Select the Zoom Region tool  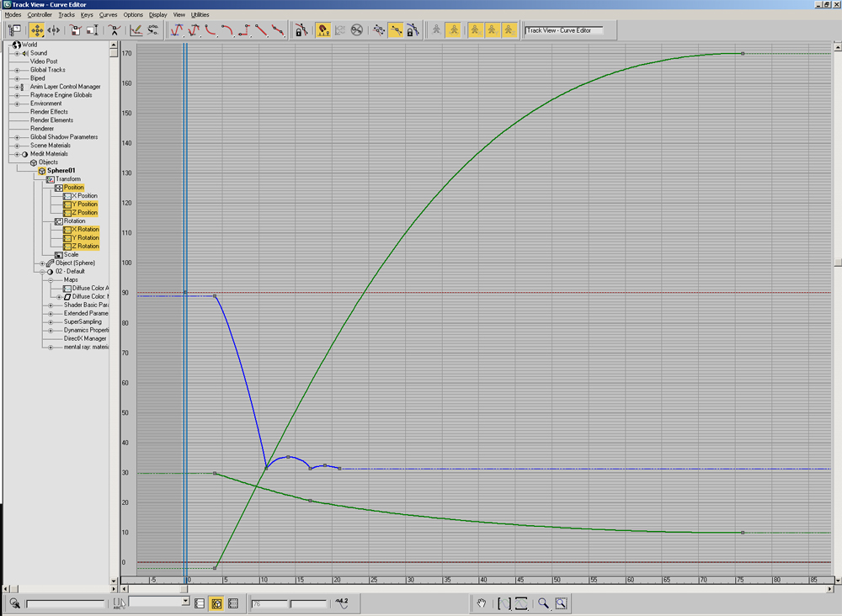(x=561, y=603)
